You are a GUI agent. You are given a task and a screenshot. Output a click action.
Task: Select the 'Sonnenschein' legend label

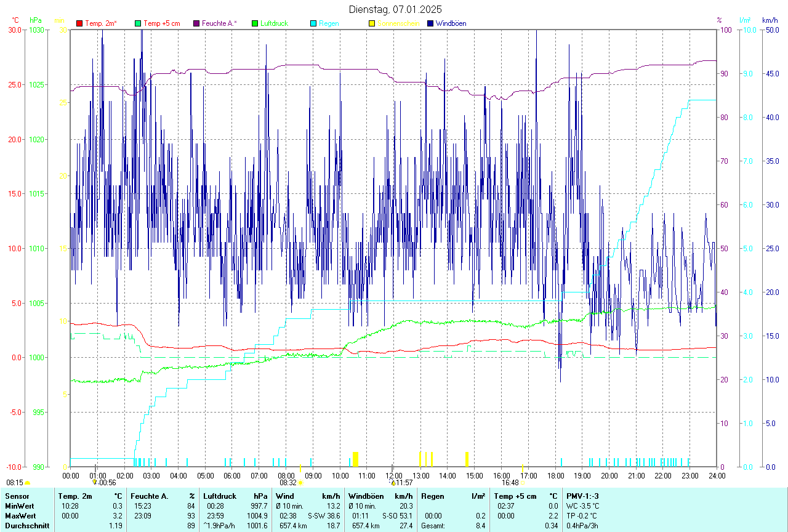click(x=398, y=23)
